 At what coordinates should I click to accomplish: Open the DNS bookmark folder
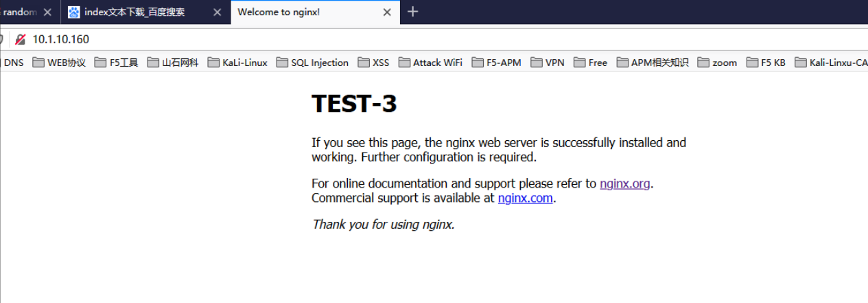click(x=12, y=63)
